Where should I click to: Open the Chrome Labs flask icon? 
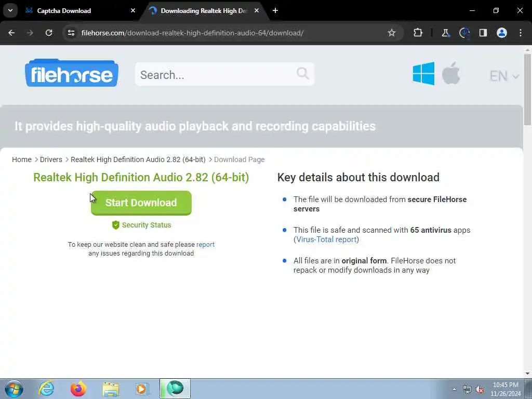tap(445, 33)
